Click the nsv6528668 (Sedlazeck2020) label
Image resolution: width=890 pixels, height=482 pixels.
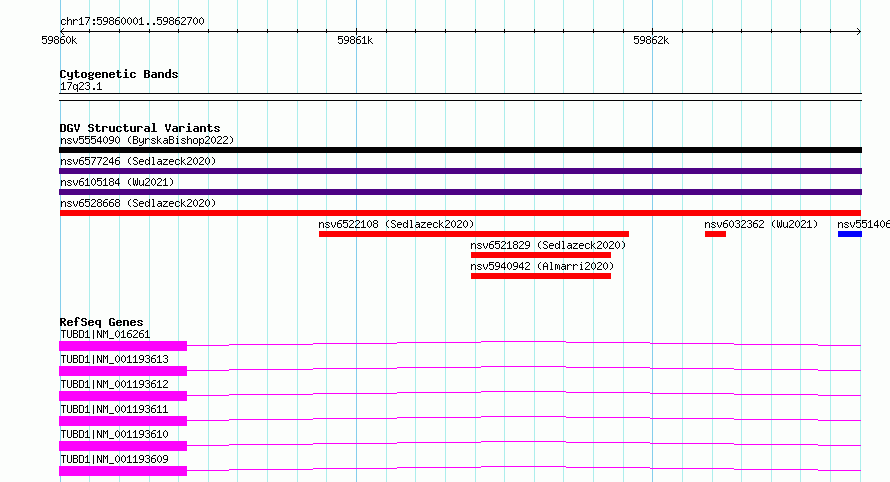point(138,203)
